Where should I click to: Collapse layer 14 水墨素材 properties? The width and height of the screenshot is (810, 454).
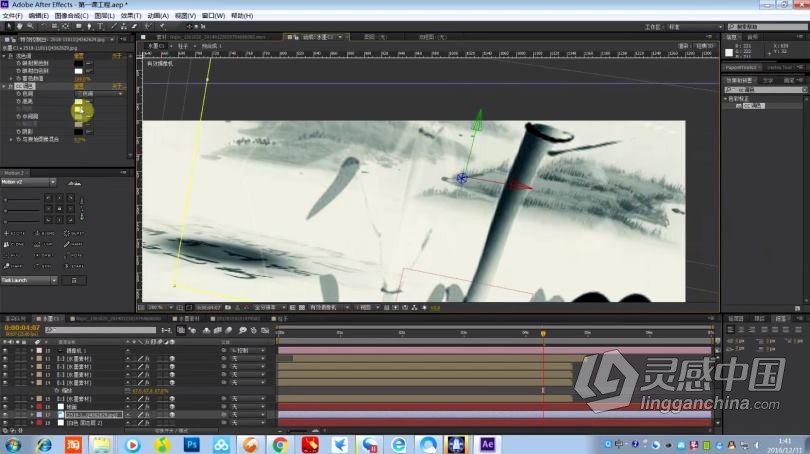click(32, 383)
